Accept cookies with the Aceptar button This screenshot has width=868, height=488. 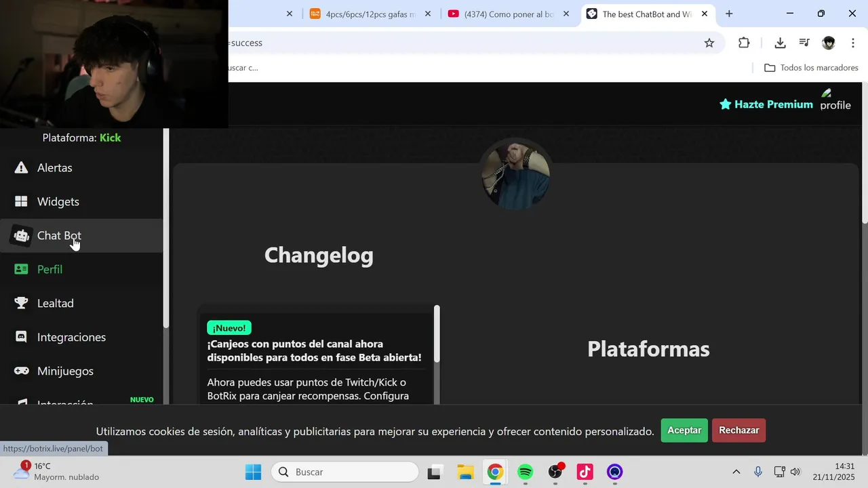pos(684,430)
